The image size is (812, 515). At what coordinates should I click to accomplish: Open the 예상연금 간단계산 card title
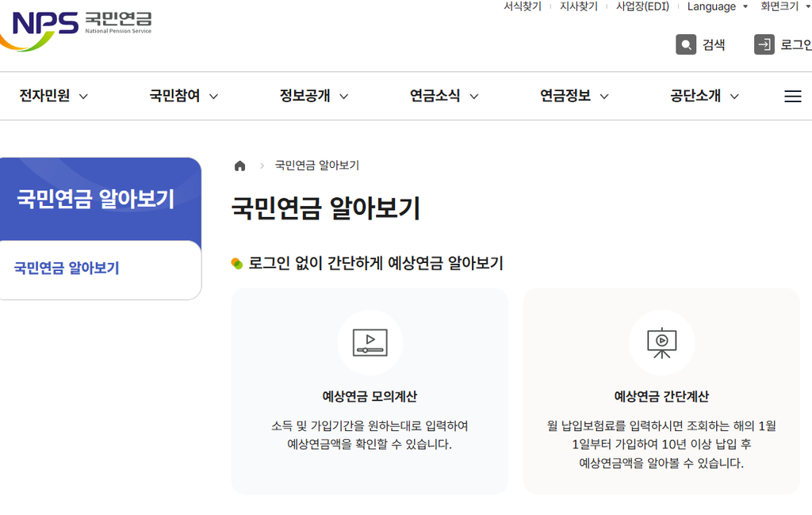[661, 396]
